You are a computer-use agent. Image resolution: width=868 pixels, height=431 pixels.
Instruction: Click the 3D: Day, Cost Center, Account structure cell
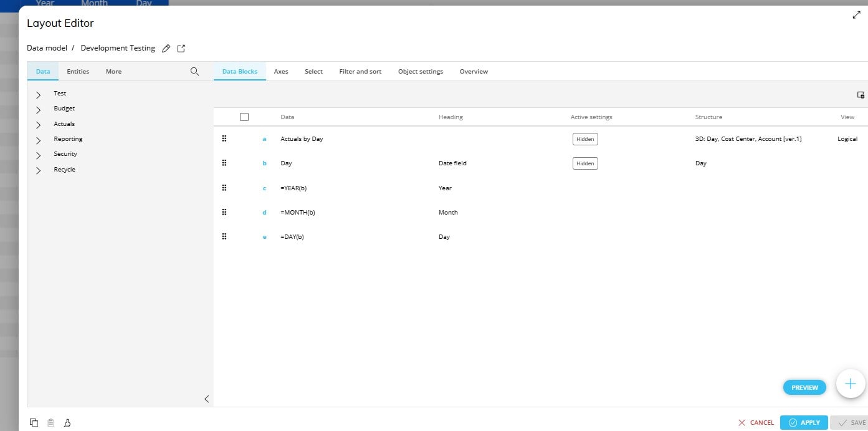748,139
